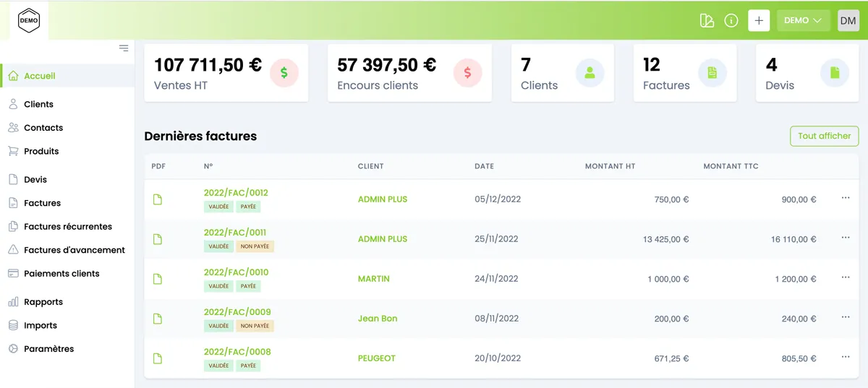Collapse the sidebar with hamburger toggle
Image resolution: width=868 pixels, height=388 pixels.
(124, 48)
